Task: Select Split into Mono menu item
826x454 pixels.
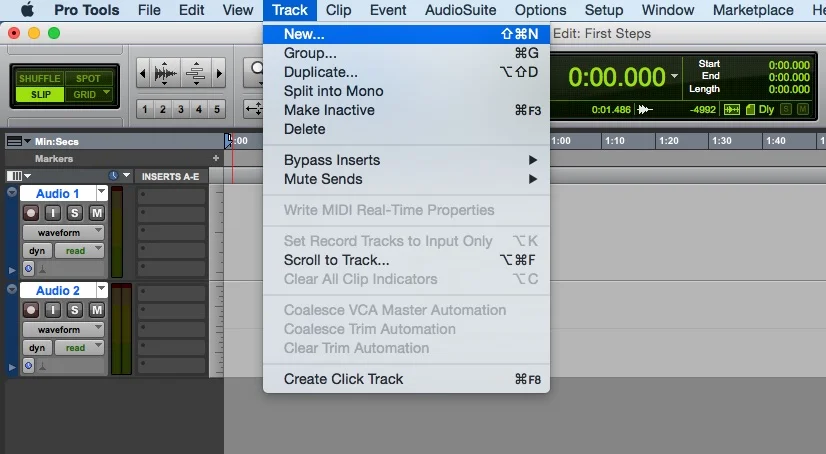Action: coord(406,91)
